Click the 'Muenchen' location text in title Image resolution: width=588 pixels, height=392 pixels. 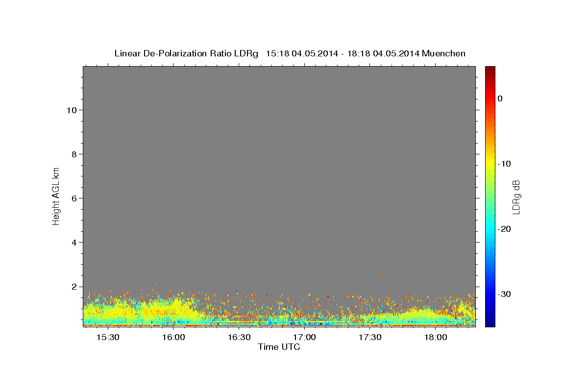(x=444, y=53)
